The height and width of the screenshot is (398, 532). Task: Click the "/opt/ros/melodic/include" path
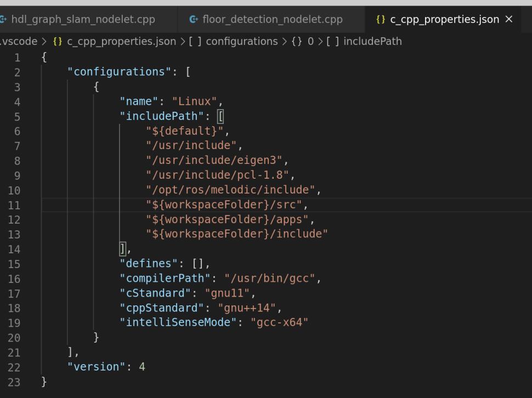230,190
